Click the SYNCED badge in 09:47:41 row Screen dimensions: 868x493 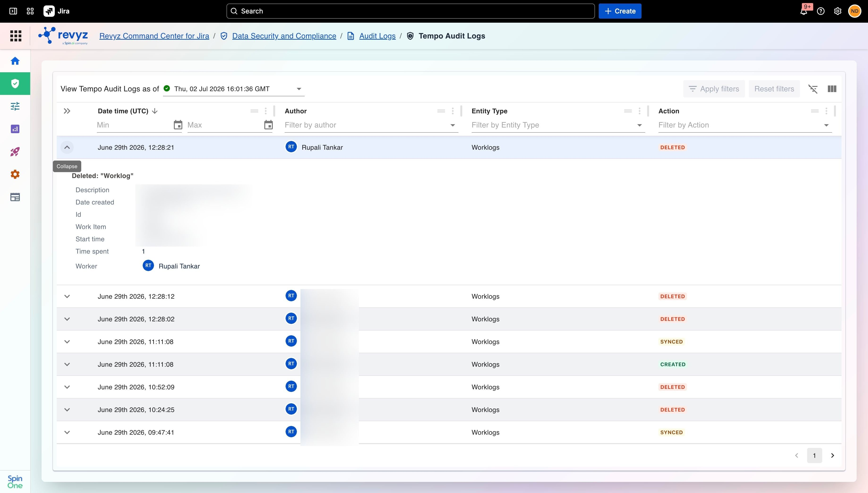(x=671, y=432)
